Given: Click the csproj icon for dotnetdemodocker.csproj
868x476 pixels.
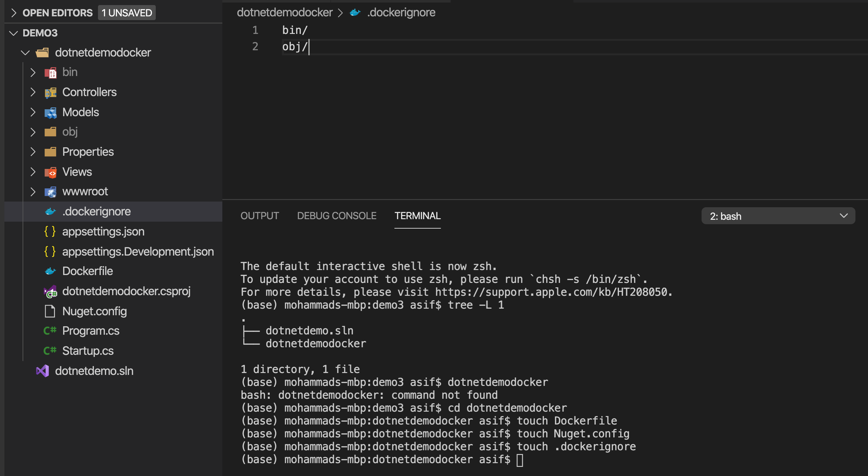Looking at the screenshot, I should point(50,291).
